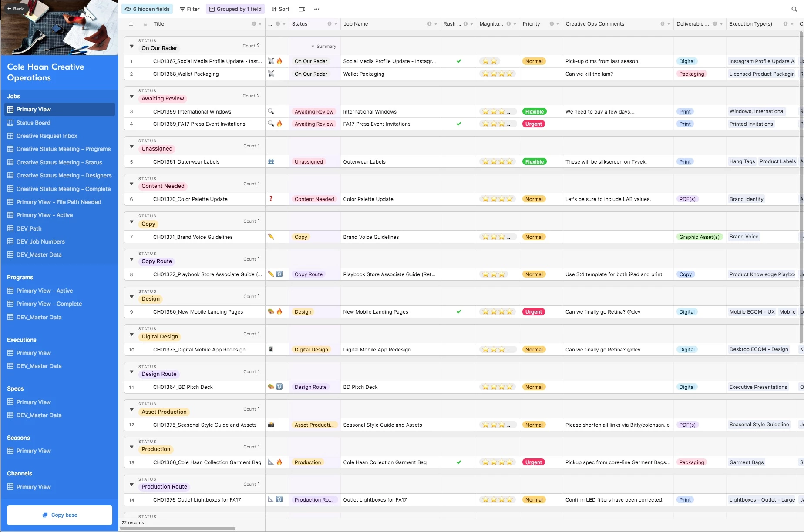Image resolution: width=804 pixels, height=532 pixels.
Task: Collapse the Unassigned status group
Action: coord(131,146)
